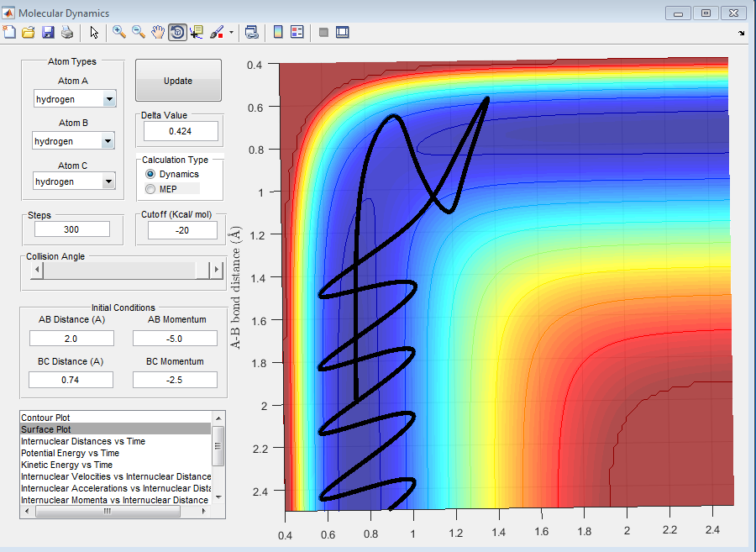This screenshot has height=552, width=756.
Task: Toggle the Rotate 3D tool
Action: (x=177, y=32)
